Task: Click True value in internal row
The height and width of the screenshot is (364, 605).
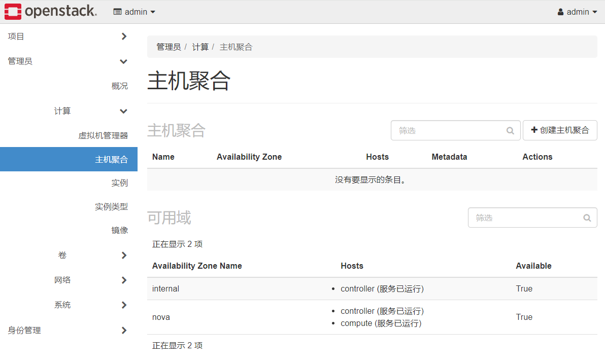Action: [x=524, y=289]
